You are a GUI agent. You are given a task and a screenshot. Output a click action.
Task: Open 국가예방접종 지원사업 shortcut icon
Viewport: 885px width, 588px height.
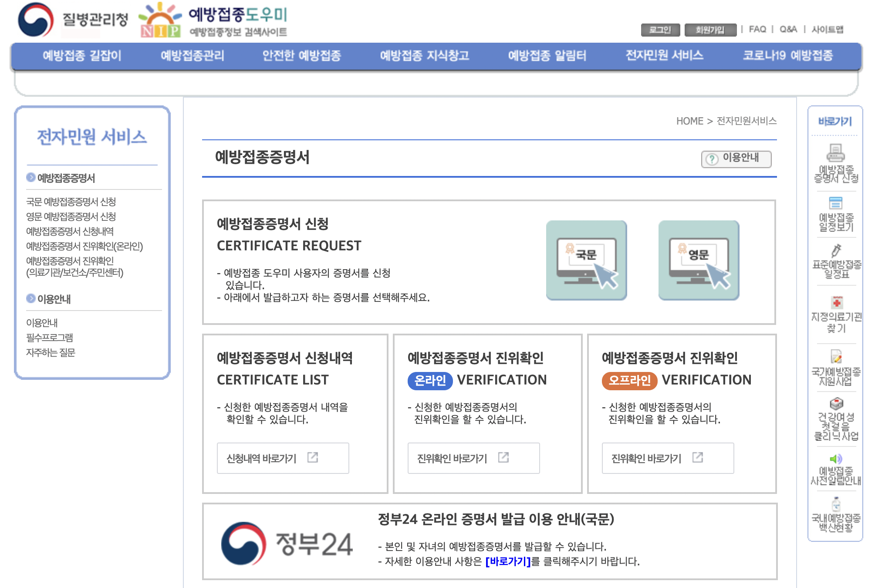point(836,357)
